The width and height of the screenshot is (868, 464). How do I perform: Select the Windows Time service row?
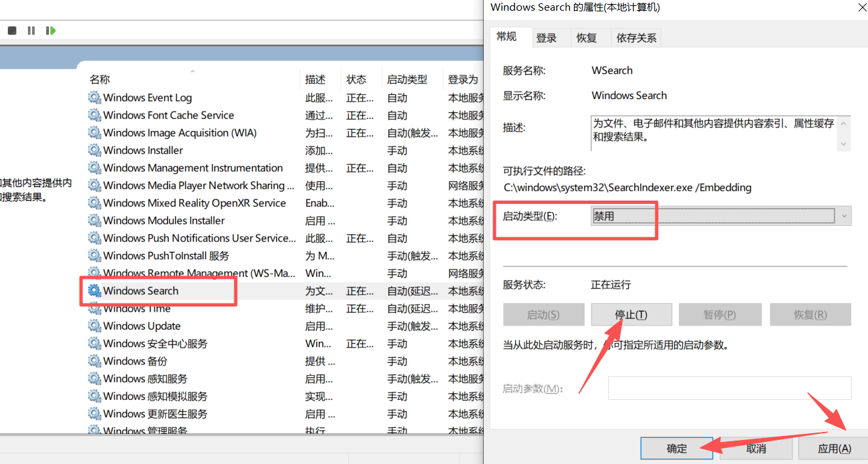285,308
